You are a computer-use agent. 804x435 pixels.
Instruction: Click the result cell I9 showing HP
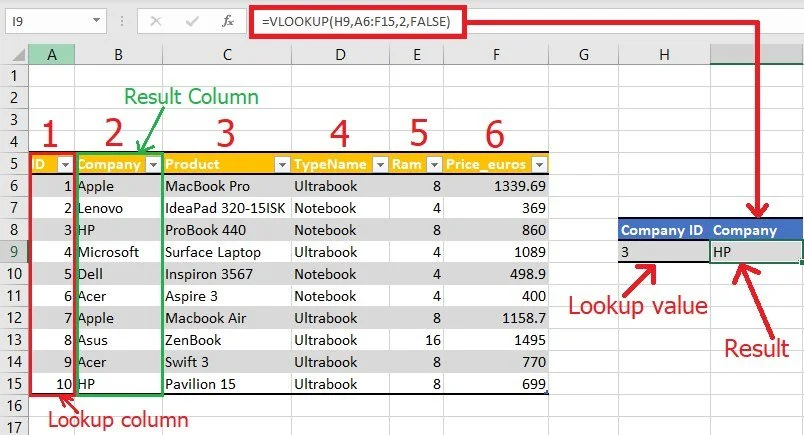pos(756,252)
